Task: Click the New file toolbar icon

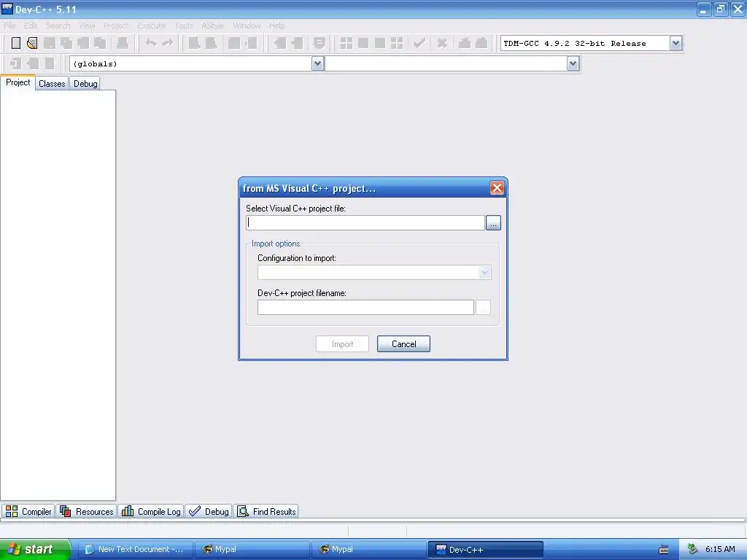Action: tap(16, 43)
